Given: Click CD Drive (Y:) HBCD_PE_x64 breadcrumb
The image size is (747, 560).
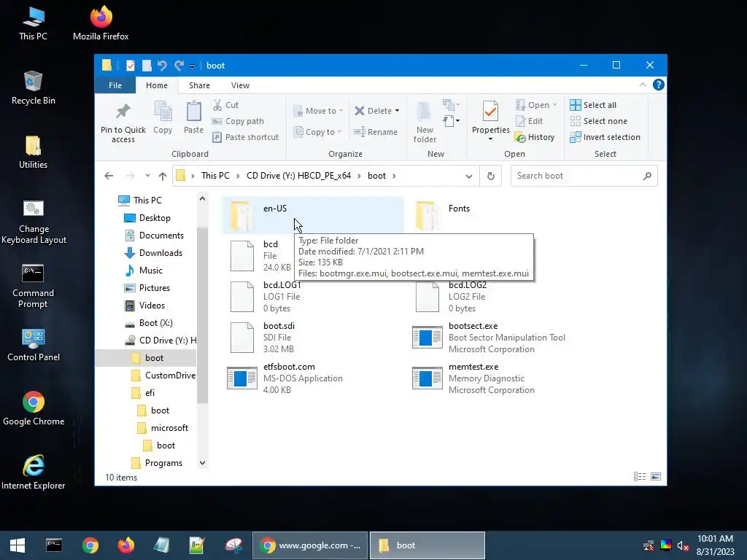Looking at the screenshot, I should point(298,176).
